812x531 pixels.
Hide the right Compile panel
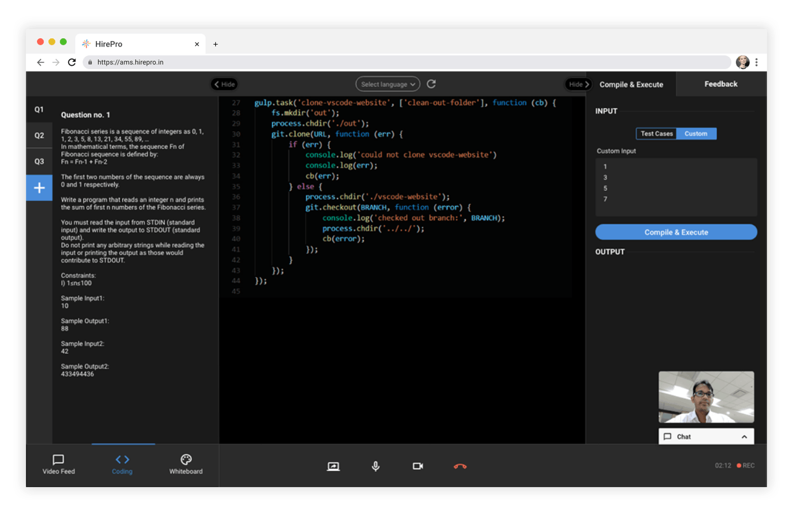pyautogui.click(x=578, y=84)
